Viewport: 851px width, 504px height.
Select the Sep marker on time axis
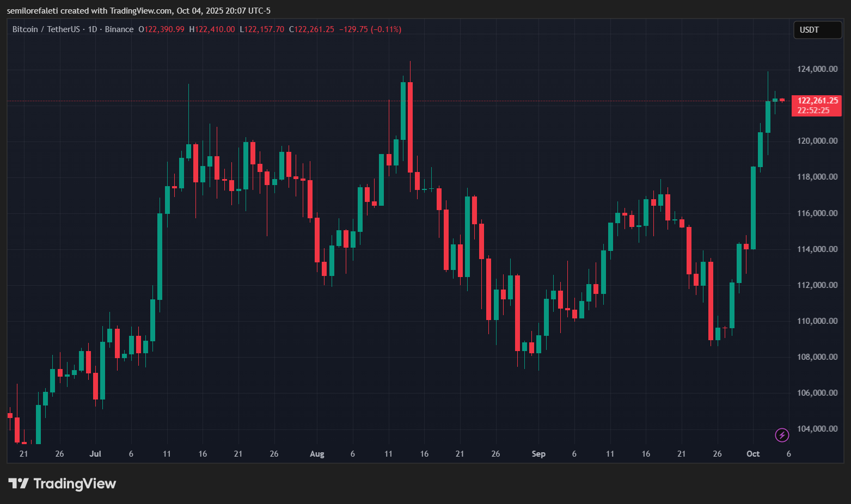click(x=538, y=454)
